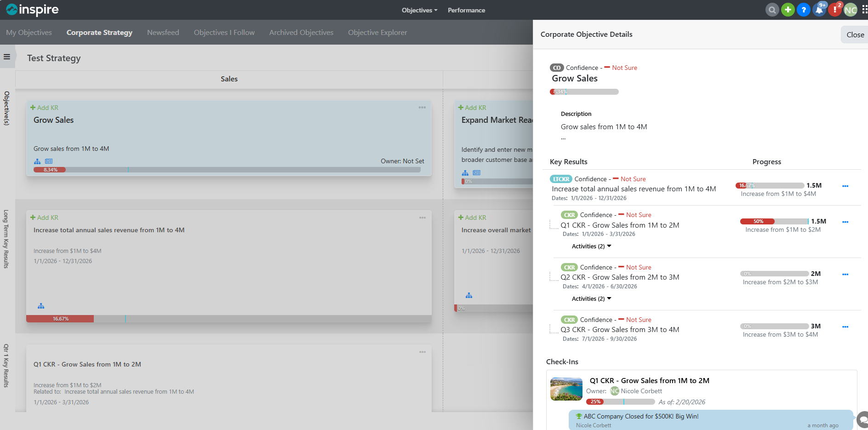The height and width of the screenshot is (430, 868).
Task: Click the green plus quick-add icon
Action: (788, 10)
